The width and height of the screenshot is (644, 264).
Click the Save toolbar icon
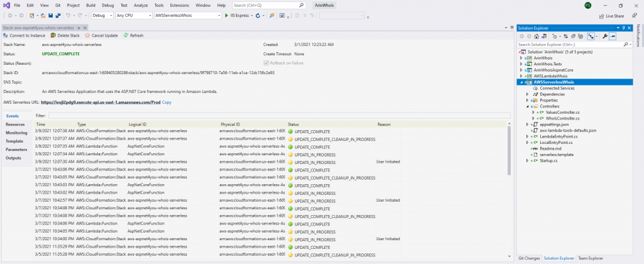coord(50,16)
